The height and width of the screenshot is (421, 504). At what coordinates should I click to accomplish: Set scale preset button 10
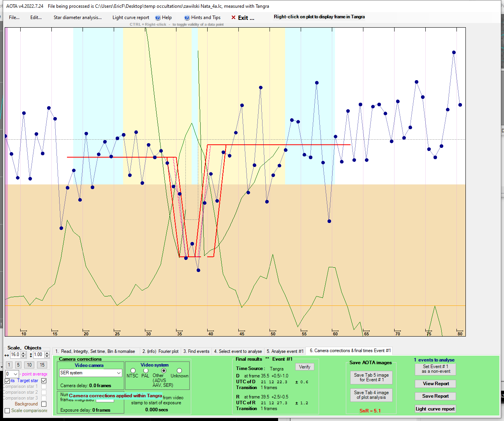pos(30,365)
